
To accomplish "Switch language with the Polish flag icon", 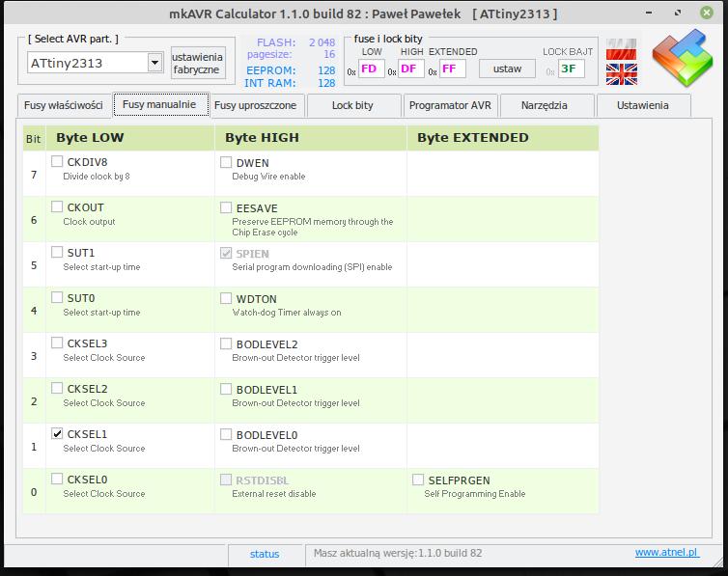I will [621, 49].
